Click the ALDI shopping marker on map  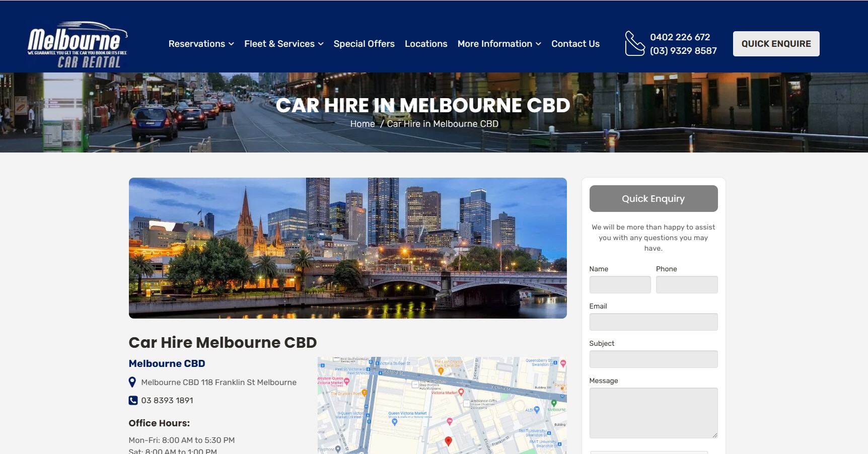[537, 410]
